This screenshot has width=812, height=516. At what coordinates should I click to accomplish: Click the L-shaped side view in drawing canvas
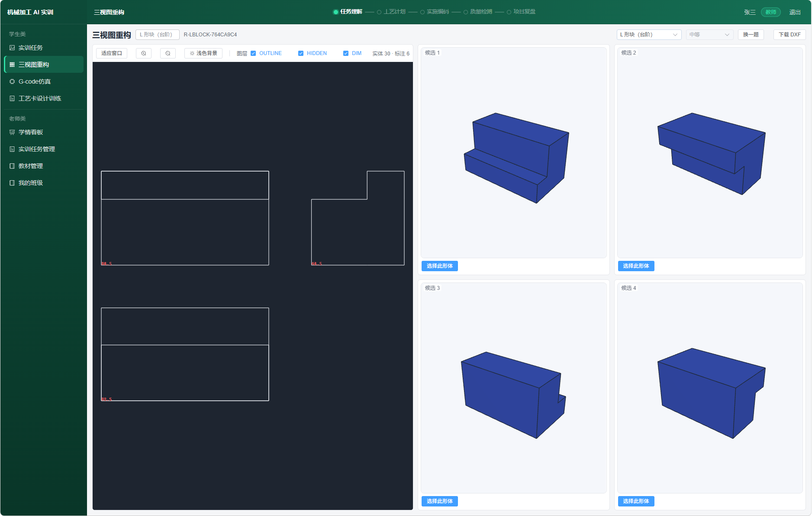(358, 218)
